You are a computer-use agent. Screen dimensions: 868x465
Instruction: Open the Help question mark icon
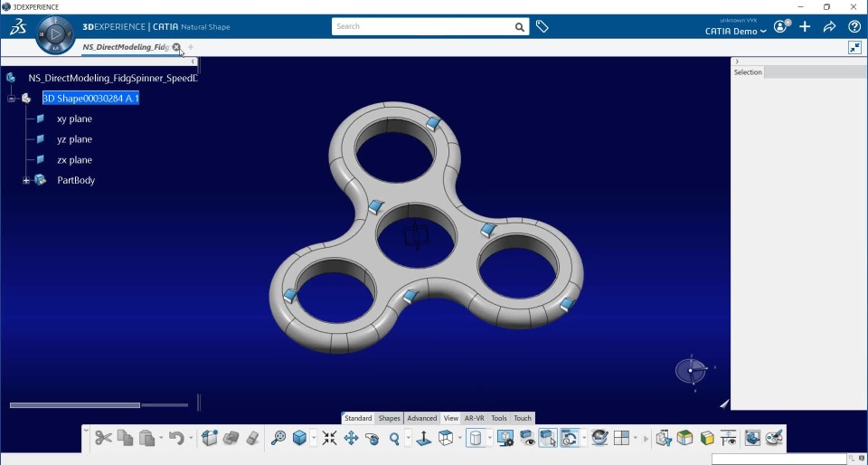point(854,26)
